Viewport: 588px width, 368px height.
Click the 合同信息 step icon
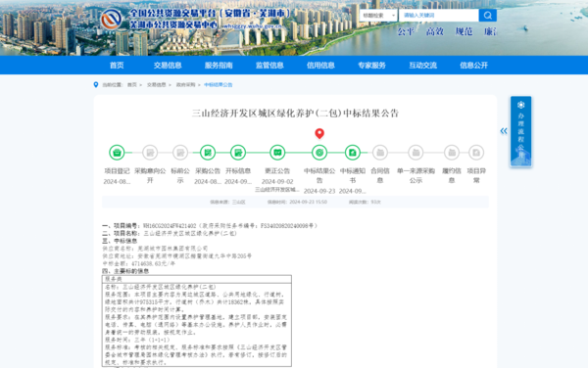(x=380, y=153)
